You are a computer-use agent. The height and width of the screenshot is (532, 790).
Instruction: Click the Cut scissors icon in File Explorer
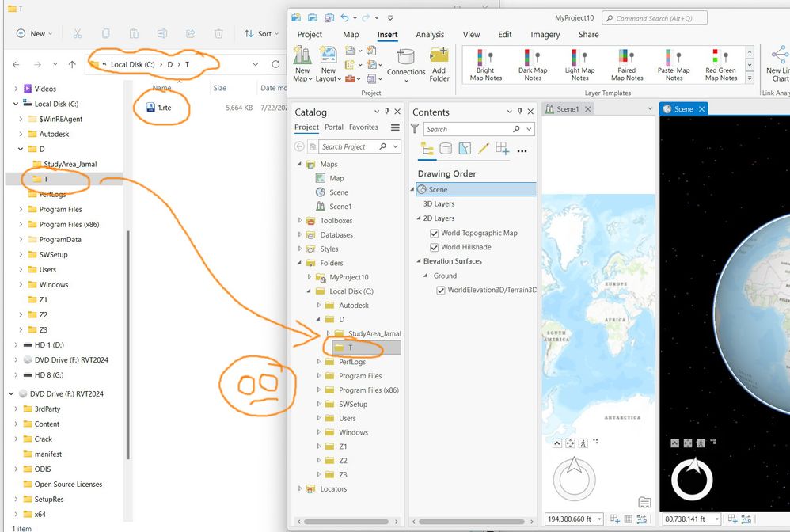tap(78, 34)
